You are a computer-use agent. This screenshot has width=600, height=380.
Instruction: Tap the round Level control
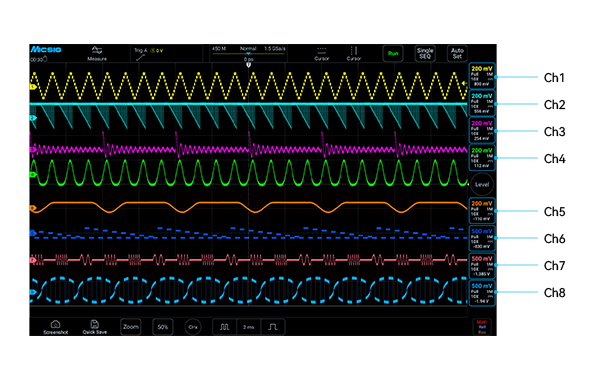pos(482,184)
